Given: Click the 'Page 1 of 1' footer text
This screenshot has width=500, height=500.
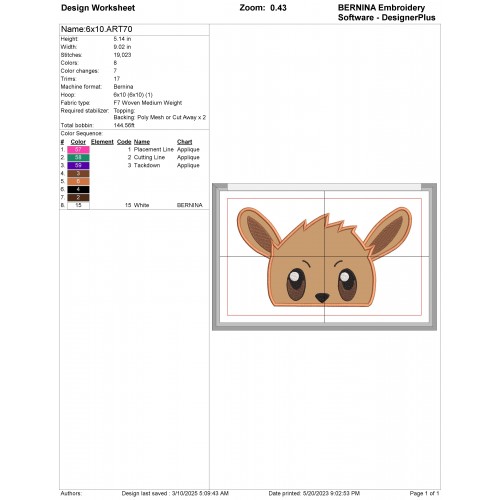Looking at the screenshot, I should [424, 493].
